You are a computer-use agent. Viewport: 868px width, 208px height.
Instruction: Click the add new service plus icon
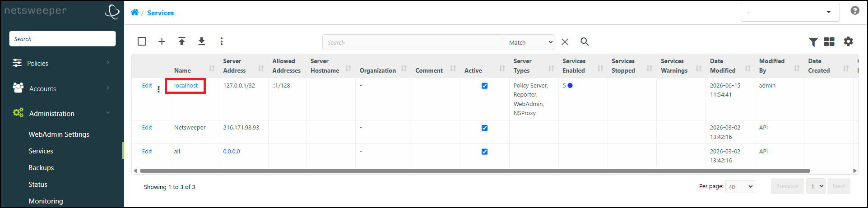pyautogui.click(x=162, y=42)
